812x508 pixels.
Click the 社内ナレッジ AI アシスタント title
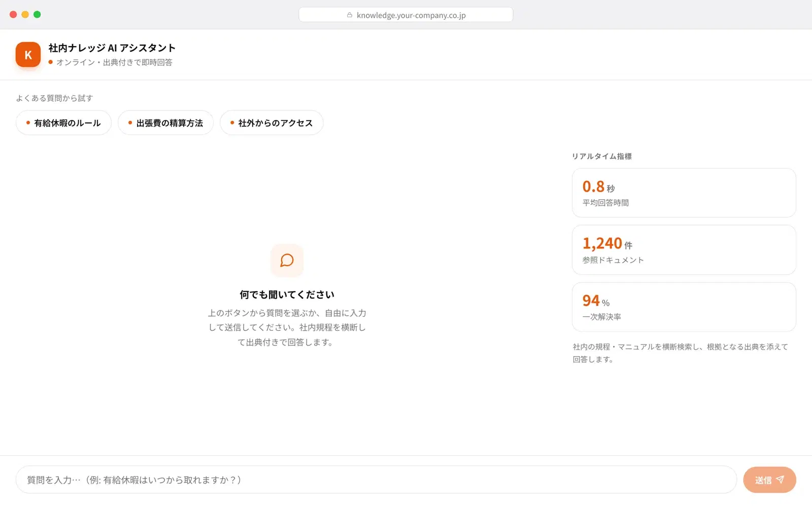[x=112, y=48]
